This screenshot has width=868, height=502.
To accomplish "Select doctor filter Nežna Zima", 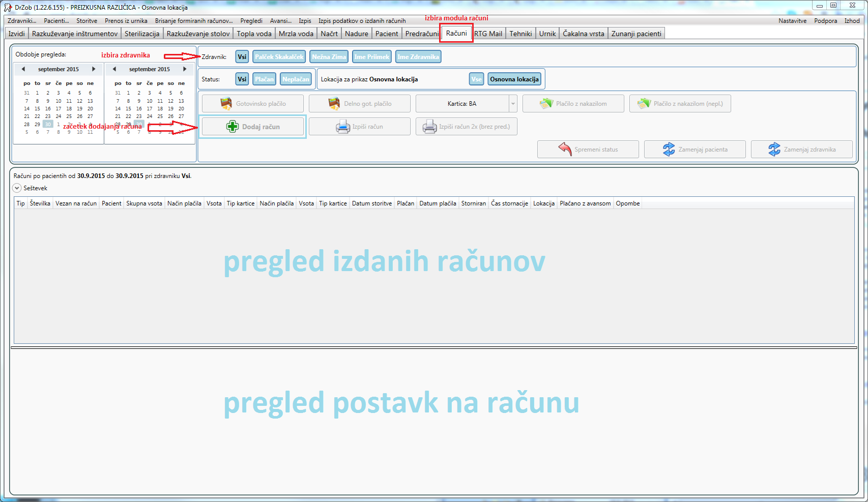I will (x=329, y=57).
